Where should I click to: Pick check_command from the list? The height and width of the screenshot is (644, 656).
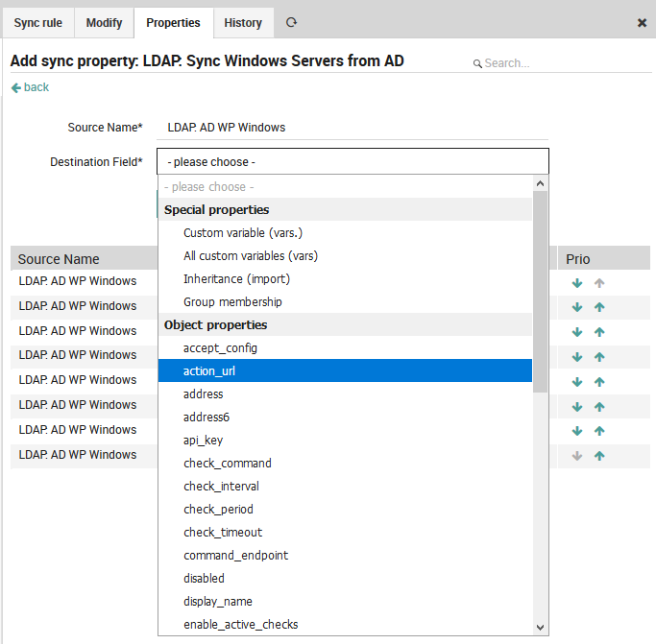tap(228, 464)
